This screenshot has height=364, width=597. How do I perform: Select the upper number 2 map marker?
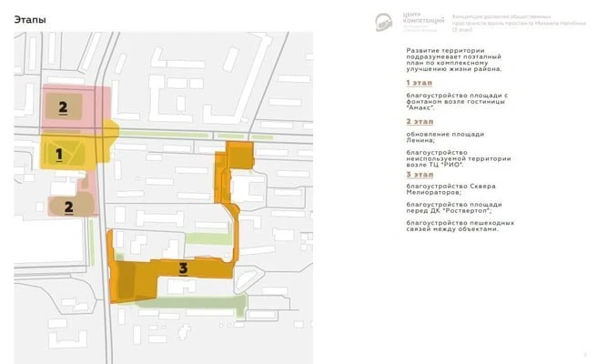click(x=63, y=107)
